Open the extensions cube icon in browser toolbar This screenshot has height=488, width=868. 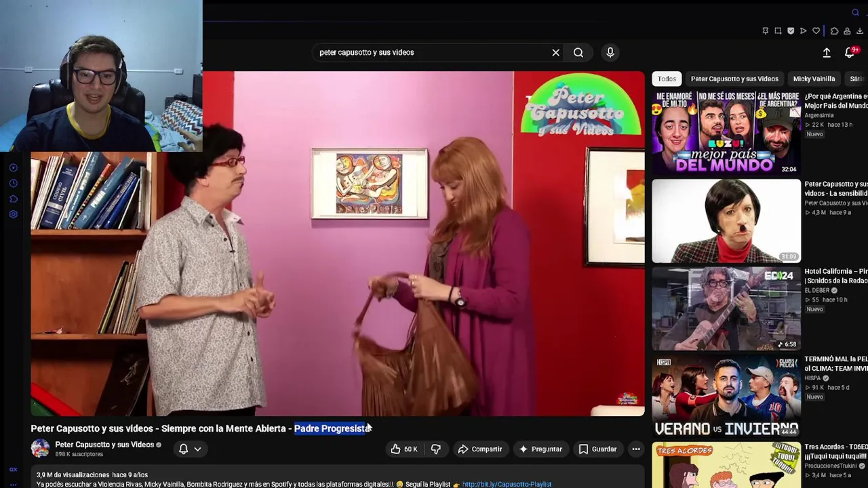click(834, 30)
